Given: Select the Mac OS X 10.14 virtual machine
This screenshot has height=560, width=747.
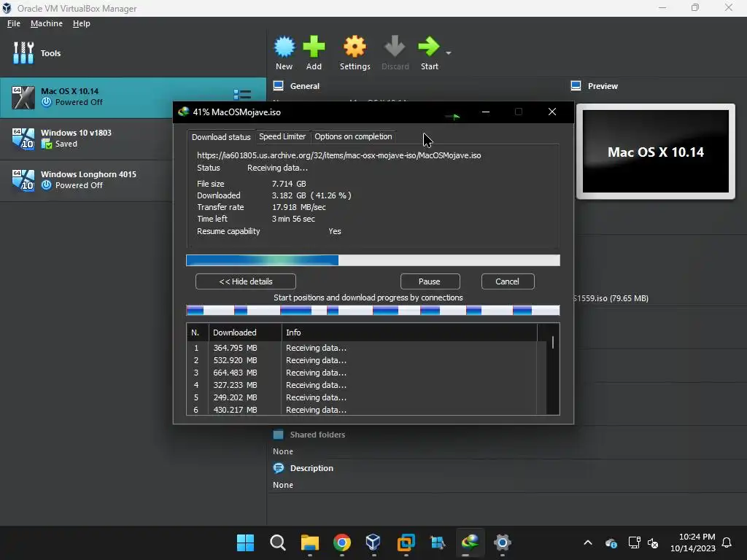Looking at the screenshot, I should [x=133, y=97].
